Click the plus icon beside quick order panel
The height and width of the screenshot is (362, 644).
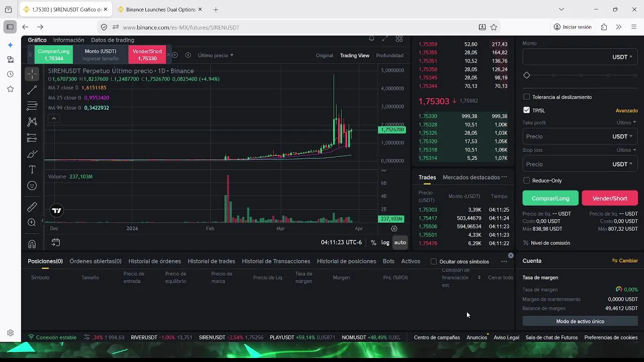click(175, 55)
